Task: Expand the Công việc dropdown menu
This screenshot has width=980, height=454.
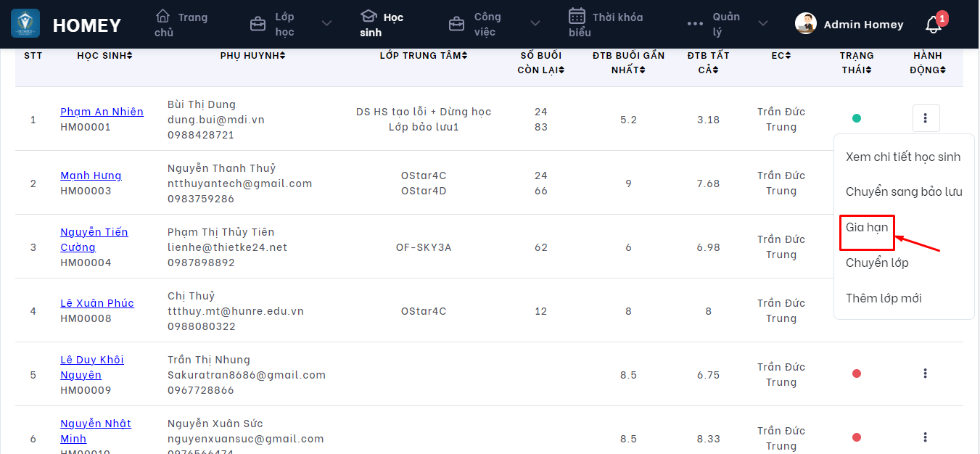Action: [535, 24]
